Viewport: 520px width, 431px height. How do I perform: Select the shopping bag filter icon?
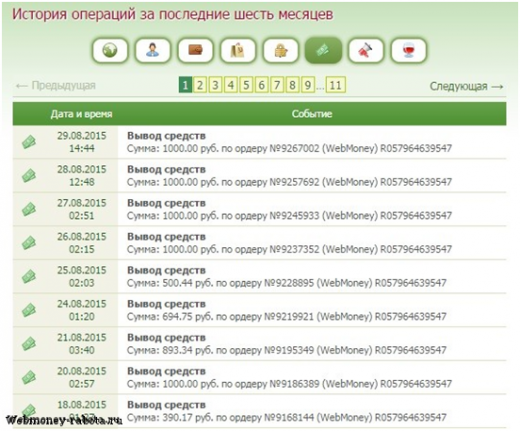coord(238,50)
